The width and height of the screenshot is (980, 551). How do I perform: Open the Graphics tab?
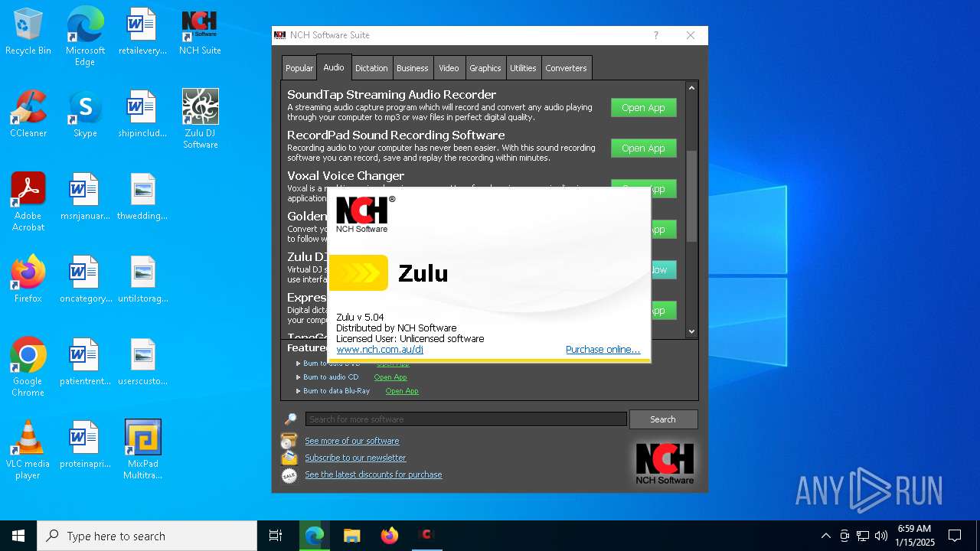(x=485, y=68)
